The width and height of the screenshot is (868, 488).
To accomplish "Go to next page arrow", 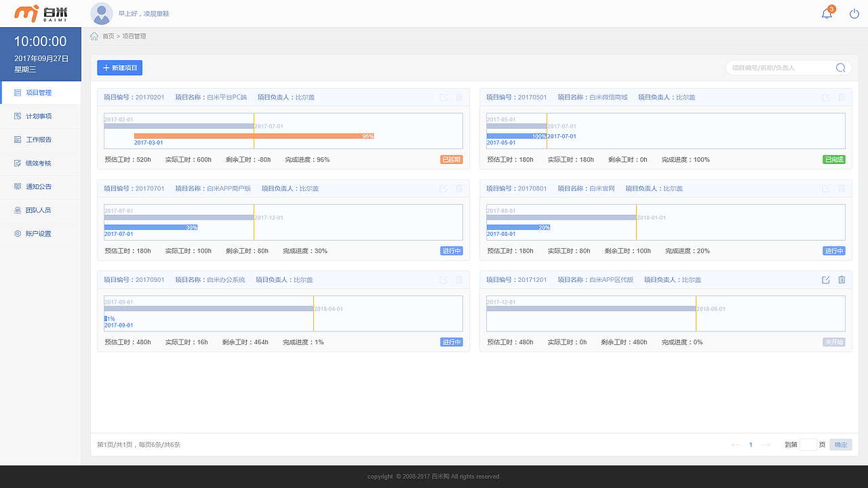I will click(766, 445).
